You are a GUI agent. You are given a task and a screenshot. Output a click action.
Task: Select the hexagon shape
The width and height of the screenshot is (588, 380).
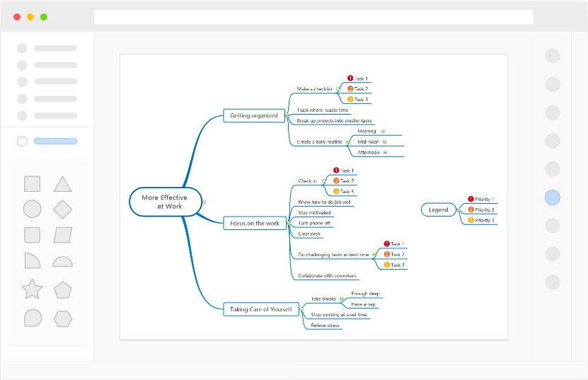62,318
